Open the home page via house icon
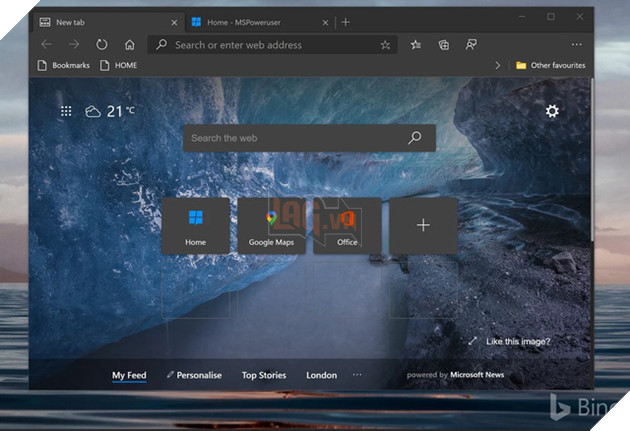The height and width of the screenshot is (431, 630). (129, 44)
